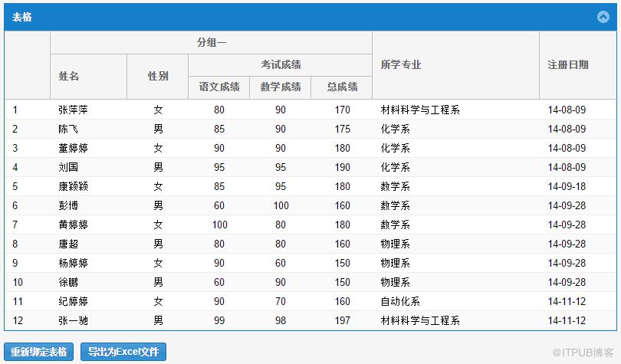This screenshot has width=621, height=364.
Task: Click the 分组一 group header
Action: click(212, 42)
